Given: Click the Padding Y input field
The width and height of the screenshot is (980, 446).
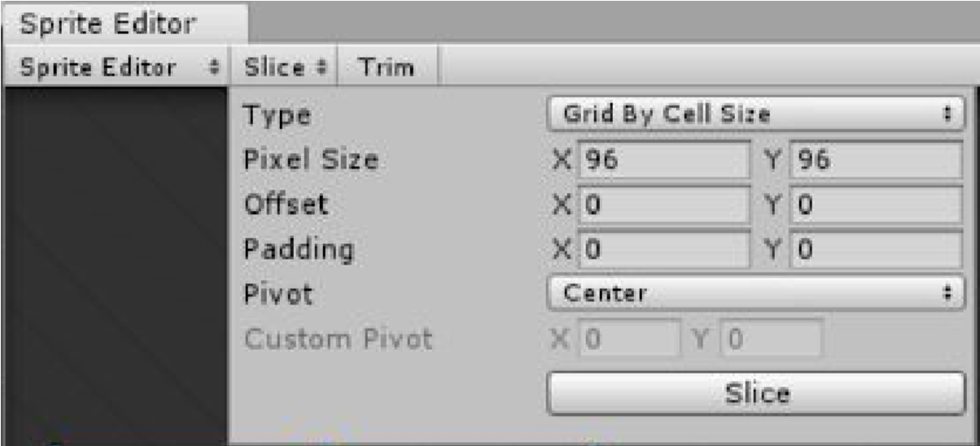Looking at the screenshot, I should (x=876, y=249).
